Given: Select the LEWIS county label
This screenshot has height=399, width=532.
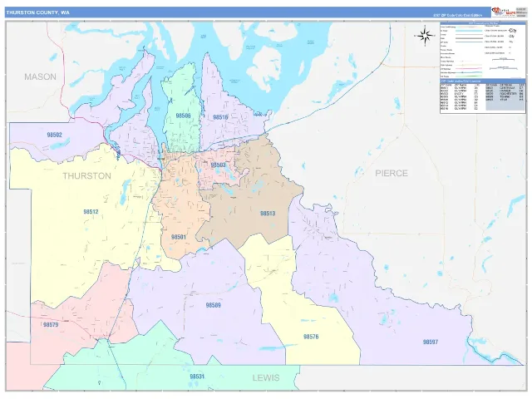Looking at the screenshot, I should click(x=266, y=377).
